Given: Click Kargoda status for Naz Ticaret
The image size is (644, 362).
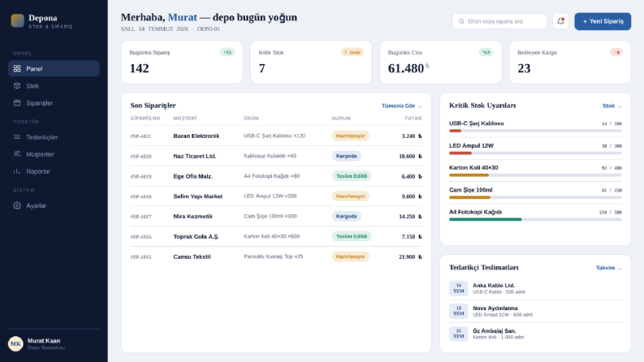Looking at the screenshot, I should pyautogui.click(x=346, y=156).
